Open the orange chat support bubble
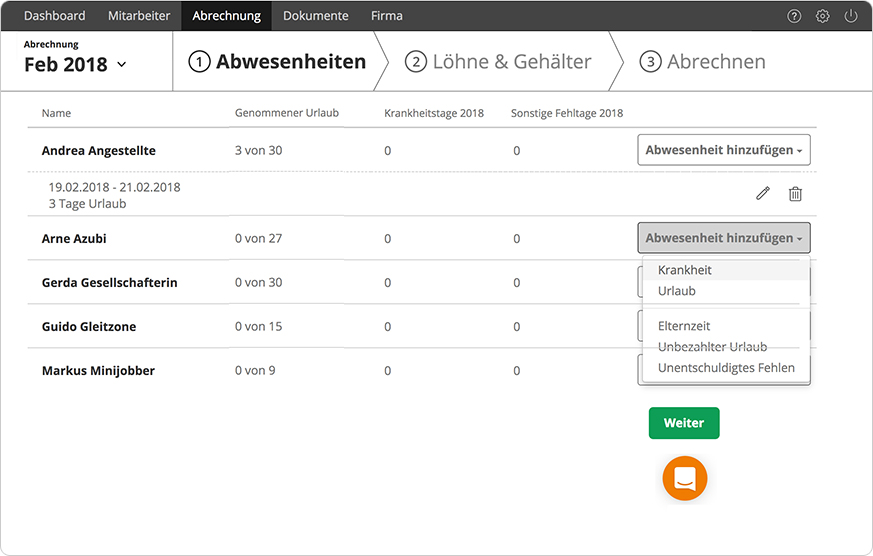Image resolution: width=873 pixels, height=556 pixels. click(685, 478)
